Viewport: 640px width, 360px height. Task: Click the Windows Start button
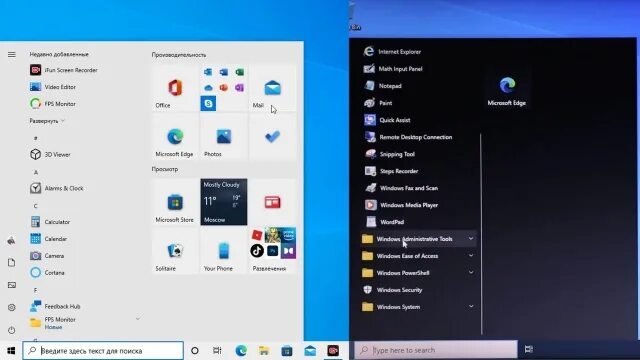point(11,351)
